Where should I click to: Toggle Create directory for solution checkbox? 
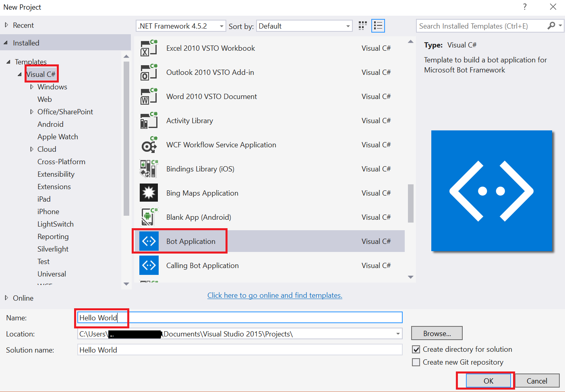tap(416, 349)
